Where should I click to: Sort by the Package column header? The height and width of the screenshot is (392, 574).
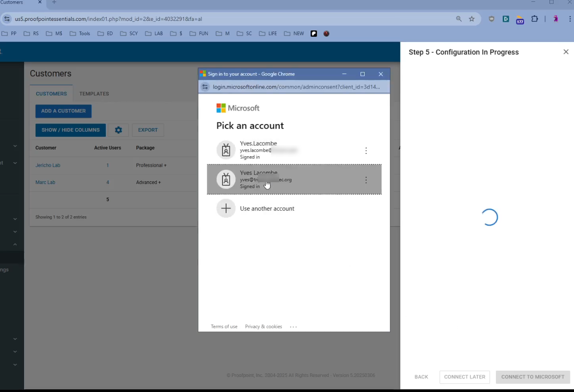[x=145, y=148]
